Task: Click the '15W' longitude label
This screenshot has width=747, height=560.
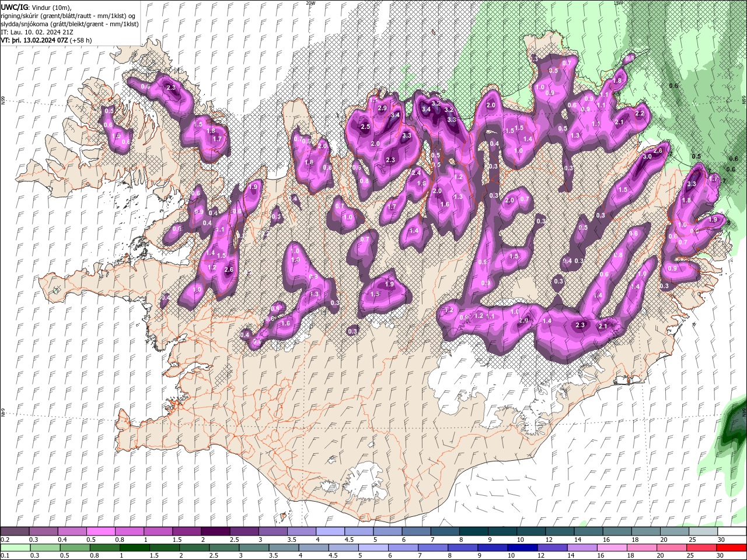Action: 618,3
